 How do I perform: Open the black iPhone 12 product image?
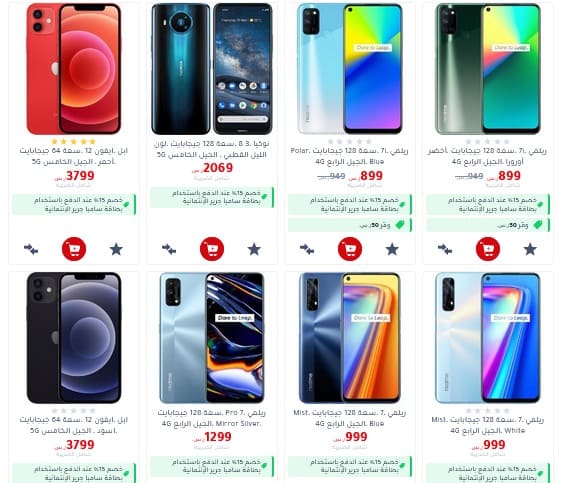(74, 338)
